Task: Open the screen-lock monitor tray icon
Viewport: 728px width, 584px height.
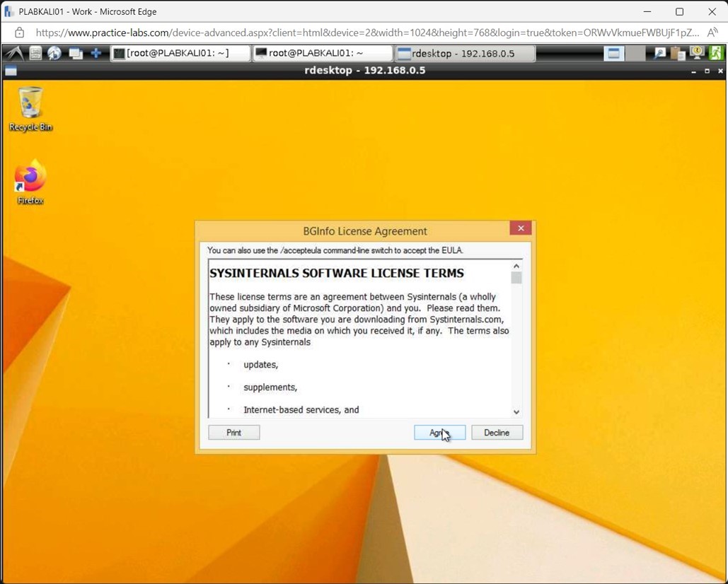Action: [697, 52]
